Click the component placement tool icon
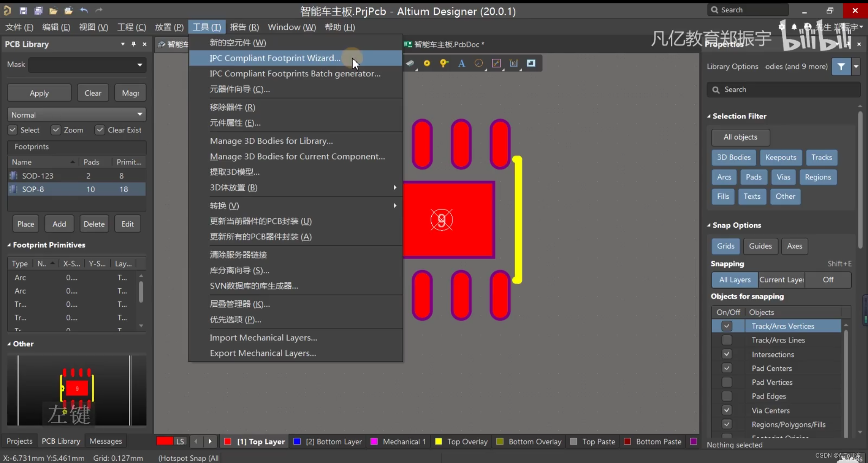 (410, 63)
